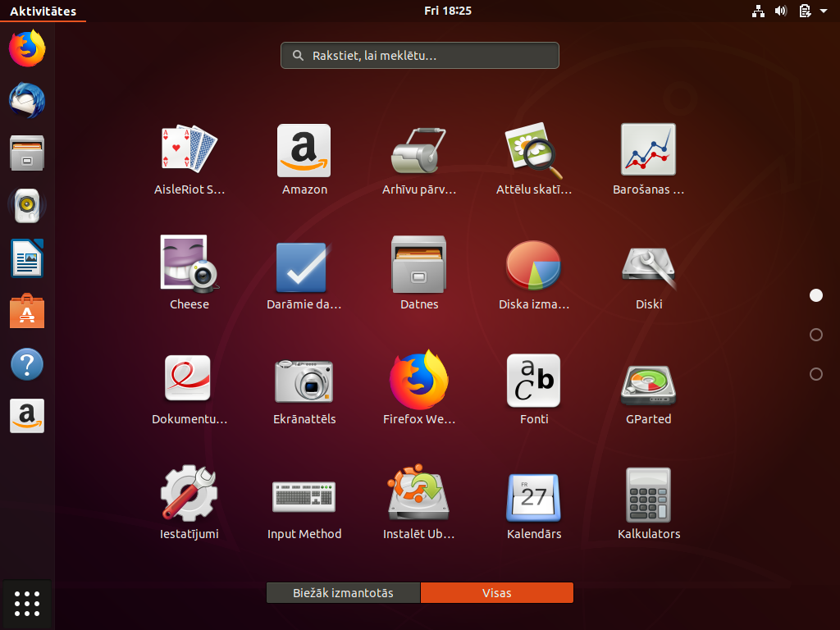This screenshot has height=630, width=840.
Task: Click the Aktivitātes button in top bar
Action: coord(43,11)
